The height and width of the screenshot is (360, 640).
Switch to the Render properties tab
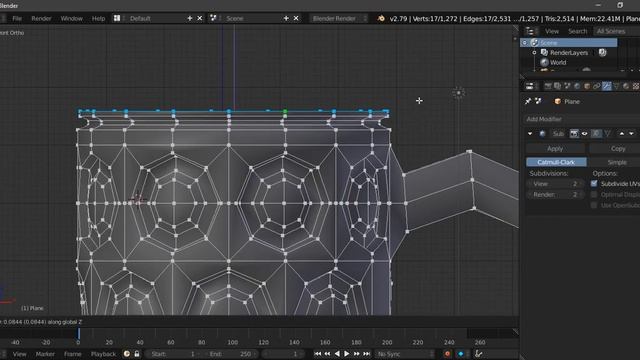point(548,86)
